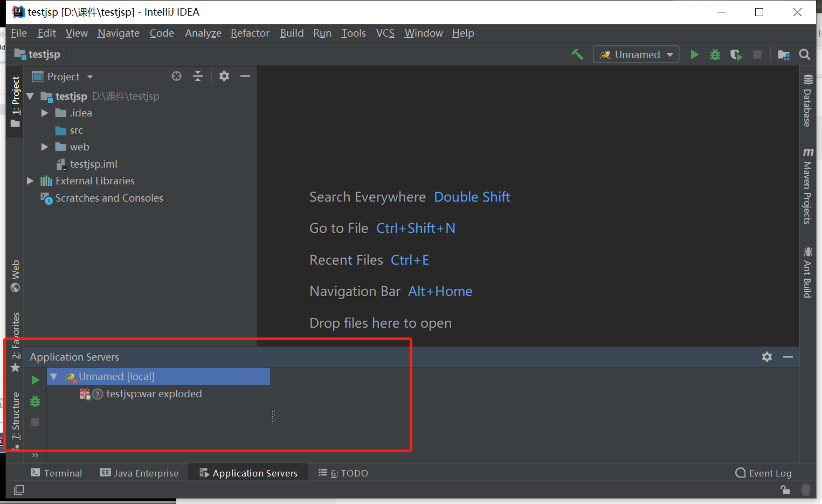Viewport: 822px width, 504px height.
Task: Open Application Servers panel settings gear
Action: (x=767, y=357)
